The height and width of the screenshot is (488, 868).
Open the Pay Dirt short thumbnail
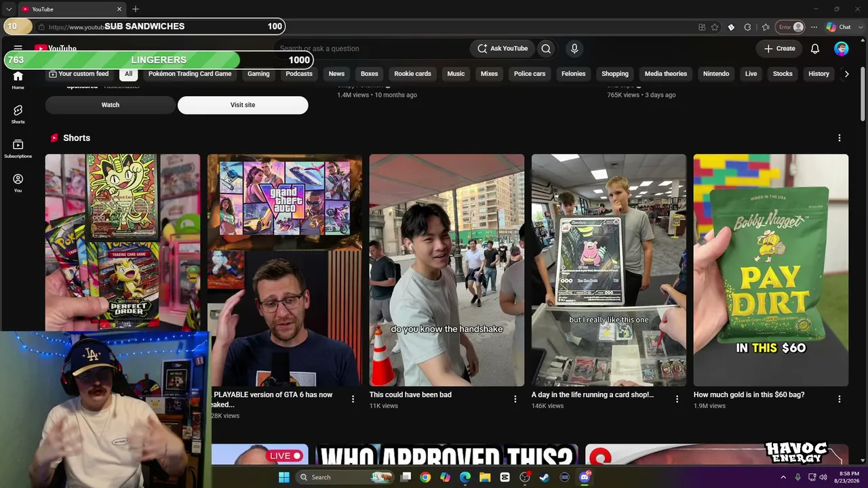(x=771, y=270)
